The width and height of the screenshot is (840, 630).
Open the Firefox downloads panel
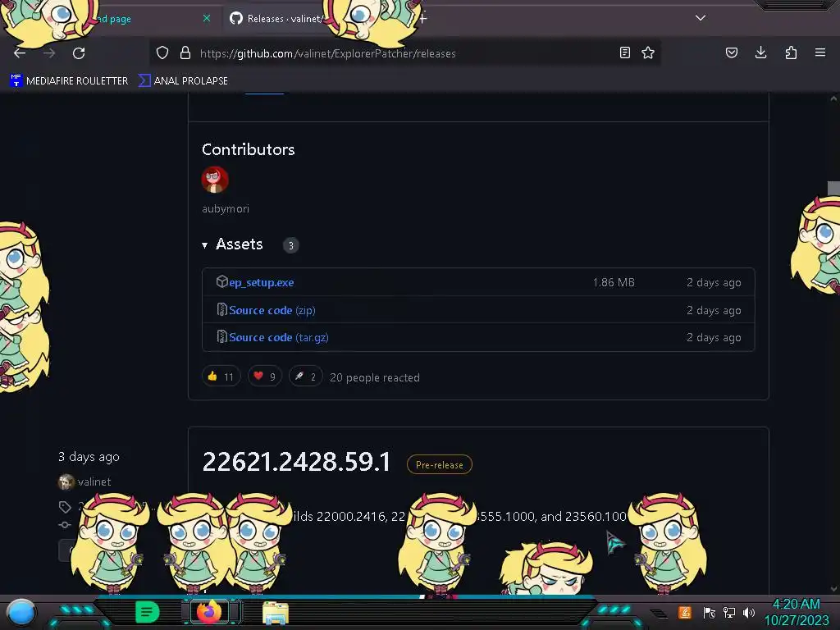pyautogui.click(x=760, y=52)
